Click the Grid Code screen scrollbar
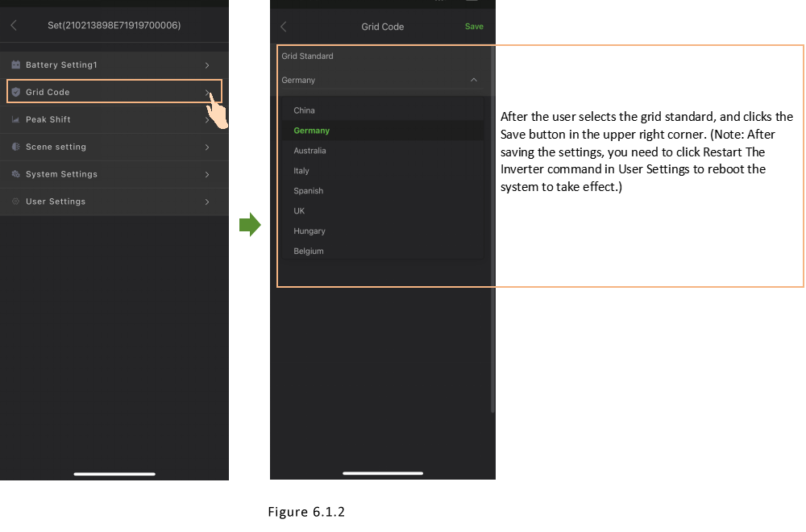The image size is (806, 532). click(492, 242)
